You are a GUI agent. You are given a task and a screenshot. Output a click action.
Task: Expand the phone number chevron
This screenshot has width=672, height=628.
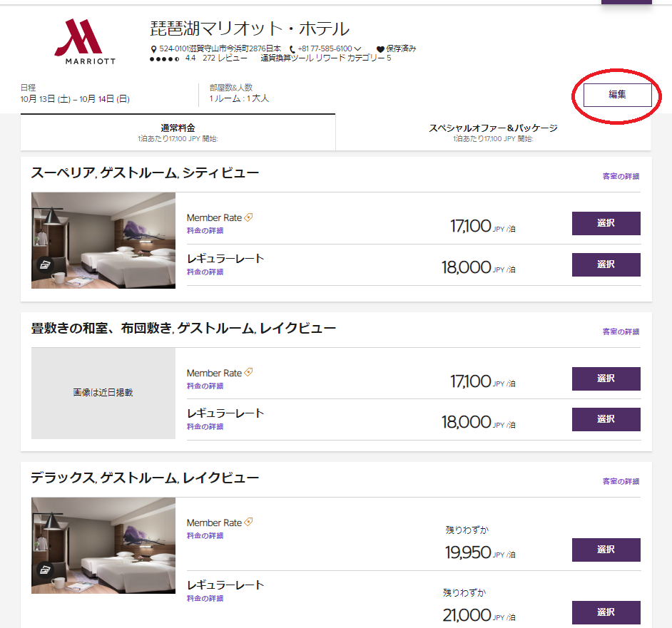[357, 49]
